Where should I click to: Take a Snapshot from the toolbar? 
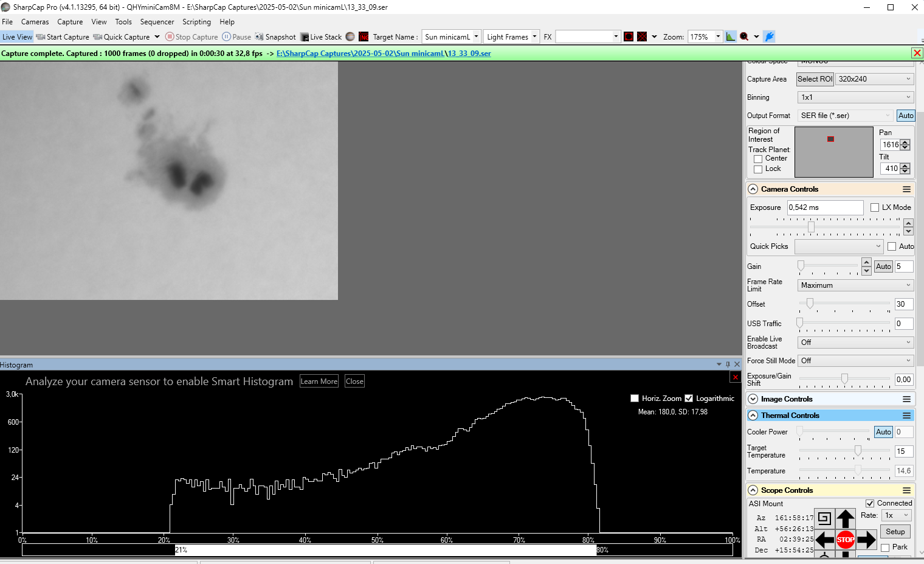point(275,37)
